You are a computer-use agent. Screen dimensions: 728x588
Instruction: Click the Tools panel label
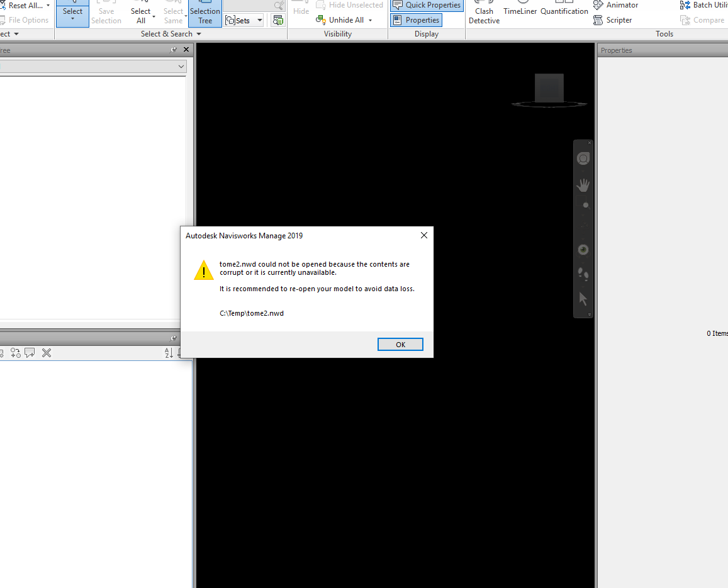click(664, 34)
